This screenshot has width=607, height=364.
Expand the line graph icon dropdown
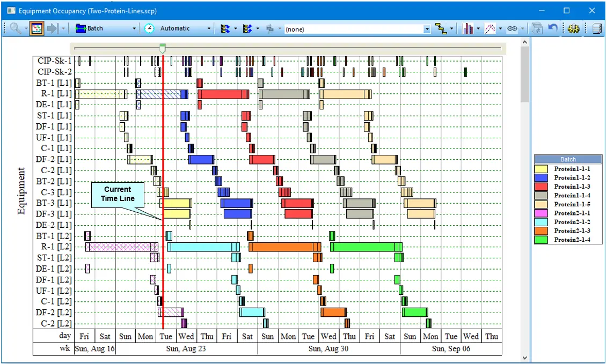[500, 28]
